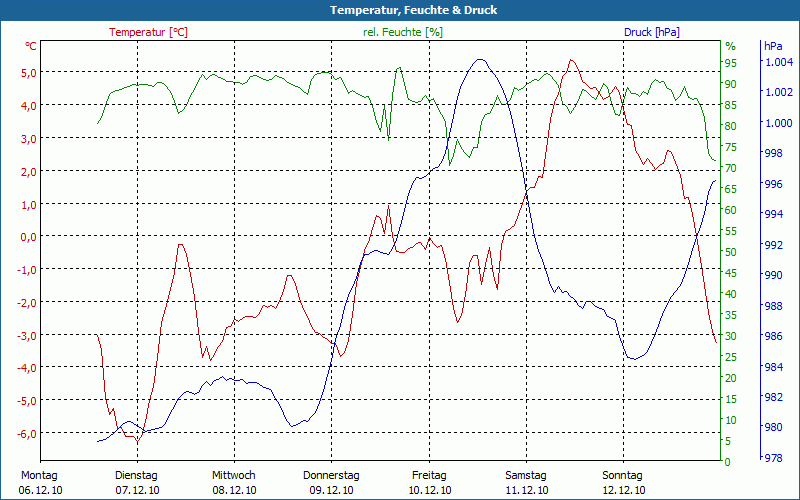Click the '20' humidity axis value
Image resolution: width=800 pixels, height=500 pixels.
(x=731, y=378)
